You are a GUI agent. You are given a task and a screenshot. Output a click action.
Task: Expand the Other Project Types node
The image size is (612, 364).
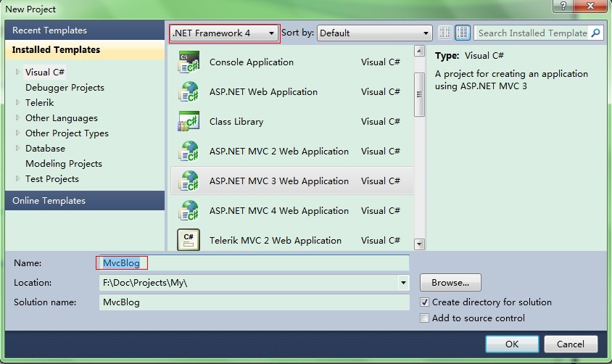(17, 133)
